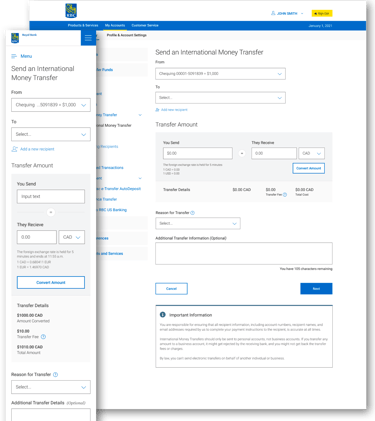The image size is (375, 421).
Task: Open the Customer Service menu
Action: (x=145, y=25)
